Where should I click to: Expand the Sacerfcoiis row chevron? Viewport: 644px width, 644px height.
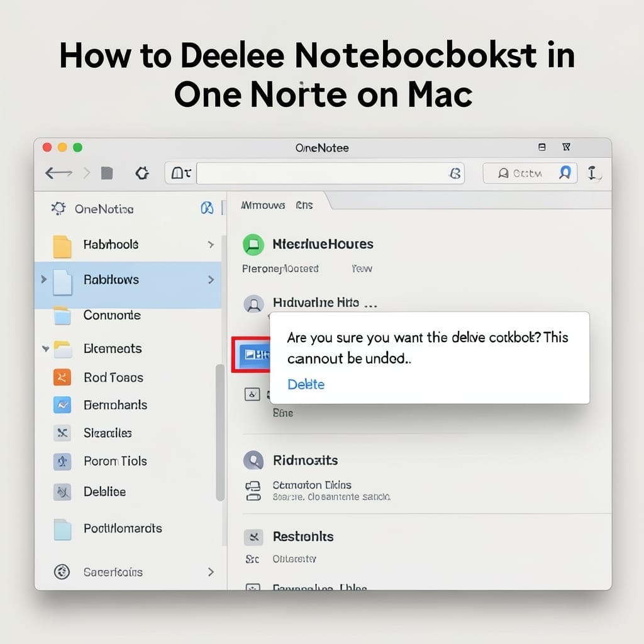click(x=211, y=572)
